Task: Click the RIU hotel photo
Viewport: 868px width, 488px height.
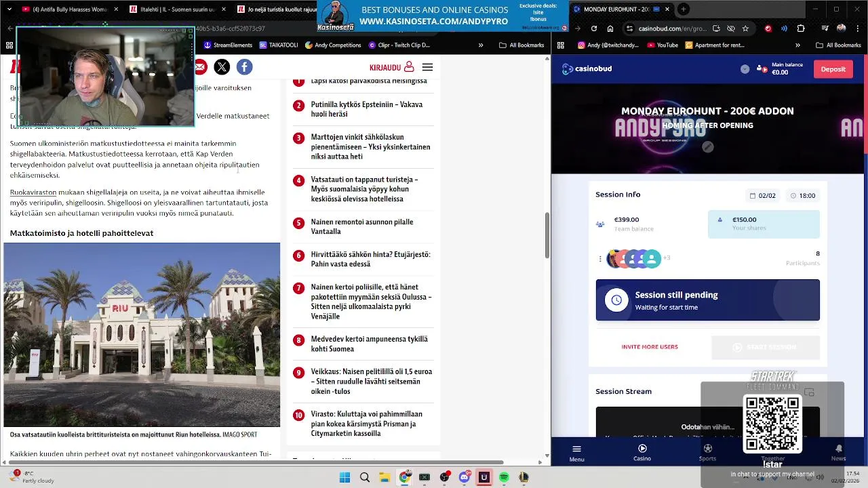Action: click(142, 335)
